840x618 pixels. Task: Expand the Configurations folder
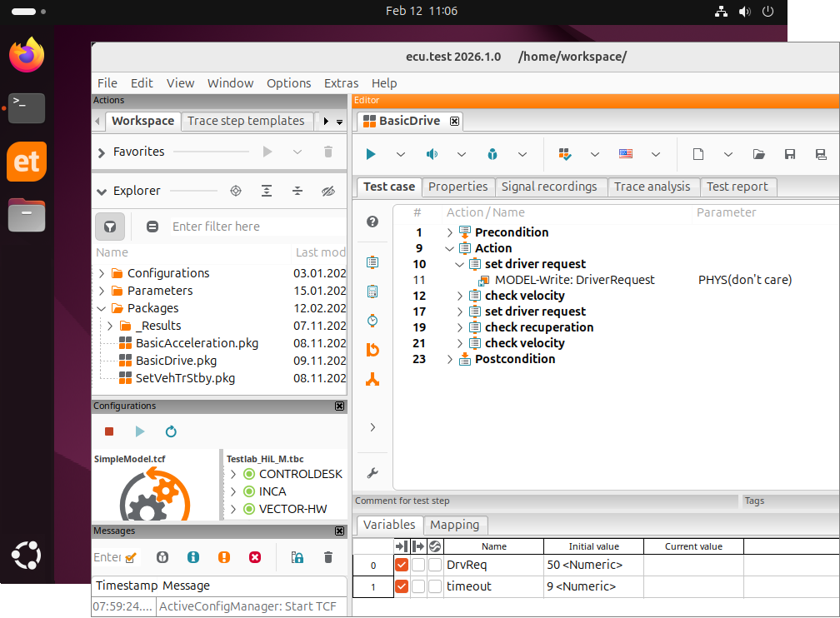pyautogui.click(x=102, y=273)
